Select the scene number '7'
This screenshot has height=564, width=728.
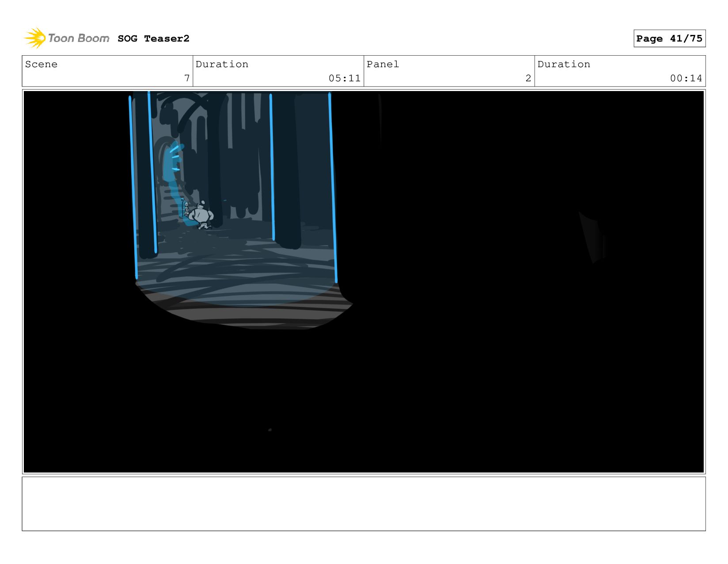[x=187, y=78]
